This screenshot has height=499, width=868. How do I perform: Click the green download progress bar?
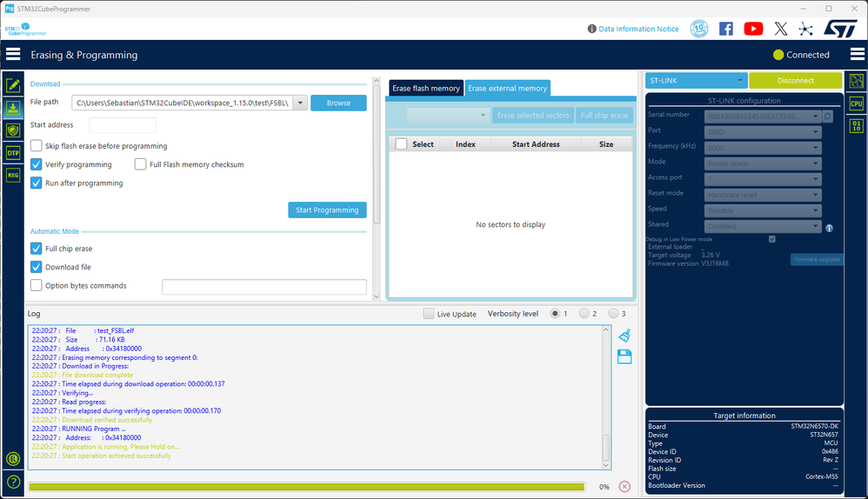click(x=307, y=487)
